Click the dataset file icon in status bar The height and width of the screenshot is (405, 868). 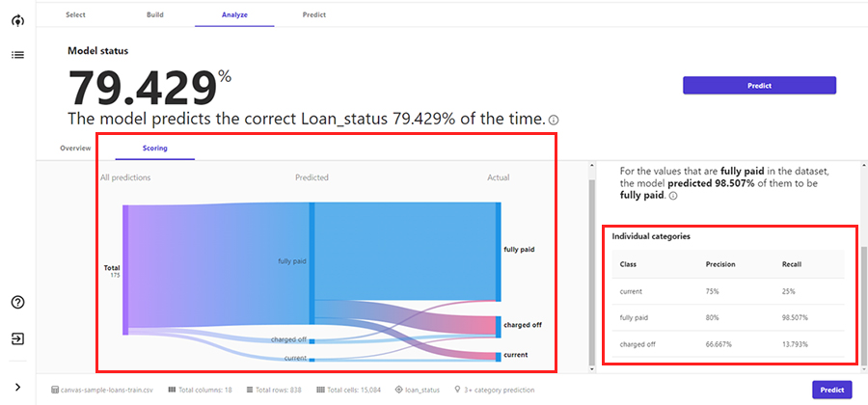55,390
